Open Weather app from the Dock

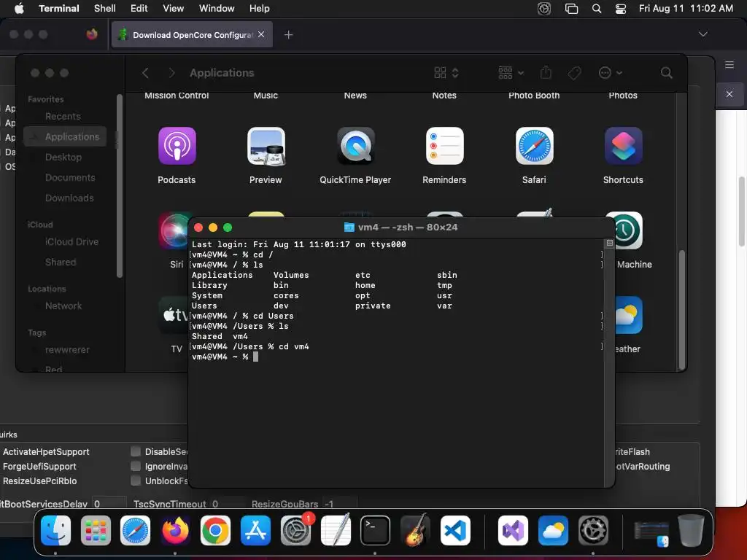[553, 530]
